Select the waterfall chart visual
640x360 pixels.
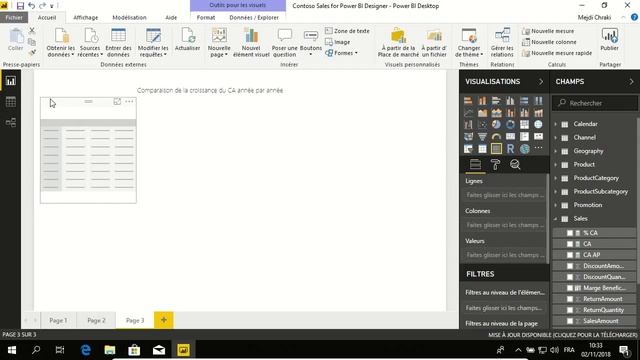click(x=468, y=124)
